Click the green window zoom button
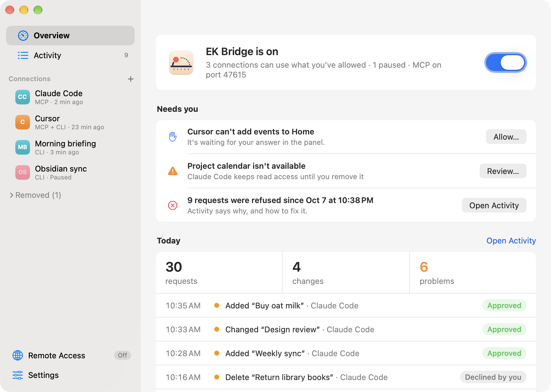The width and height of the screenshot is (551, 392). point(38,10)
